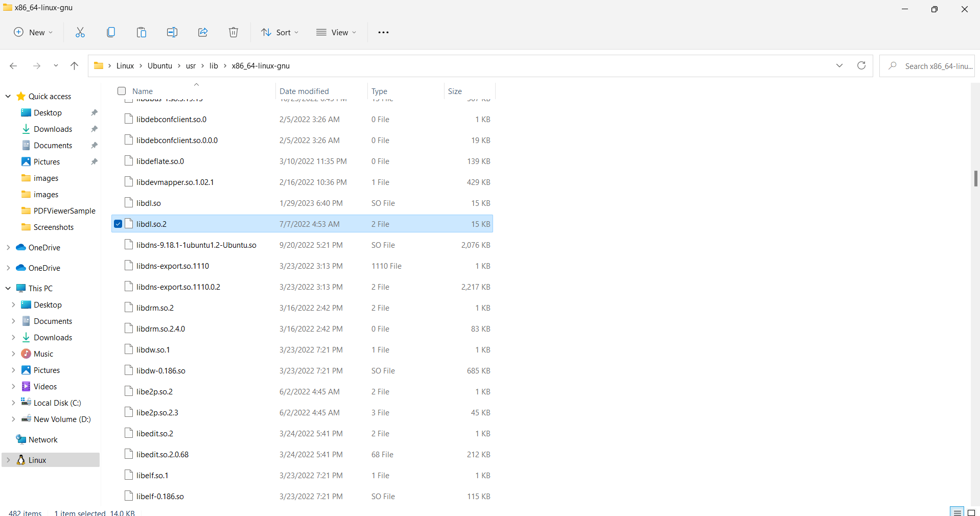Expand the Linux tree node
This screenshot has width=980, height=516.
click(8, 460)
